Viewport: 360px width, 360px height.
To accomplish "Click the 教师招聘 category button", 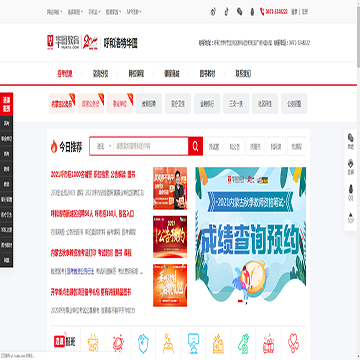I will (x=149, y=104).
